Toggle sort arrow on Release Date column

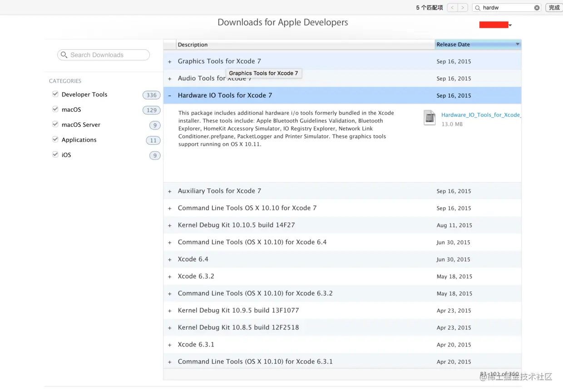tap(517, 44)
